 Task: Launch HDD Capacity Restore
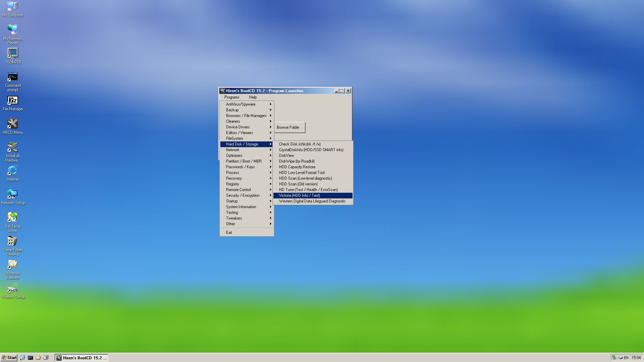(313, 167)
